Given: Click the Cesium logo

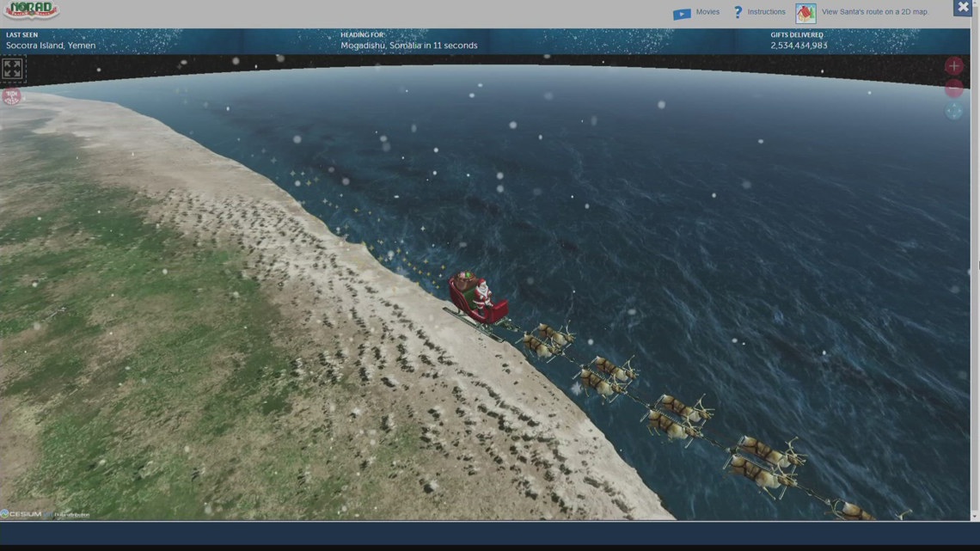Looking at the screenshot, I should [21, 513].
